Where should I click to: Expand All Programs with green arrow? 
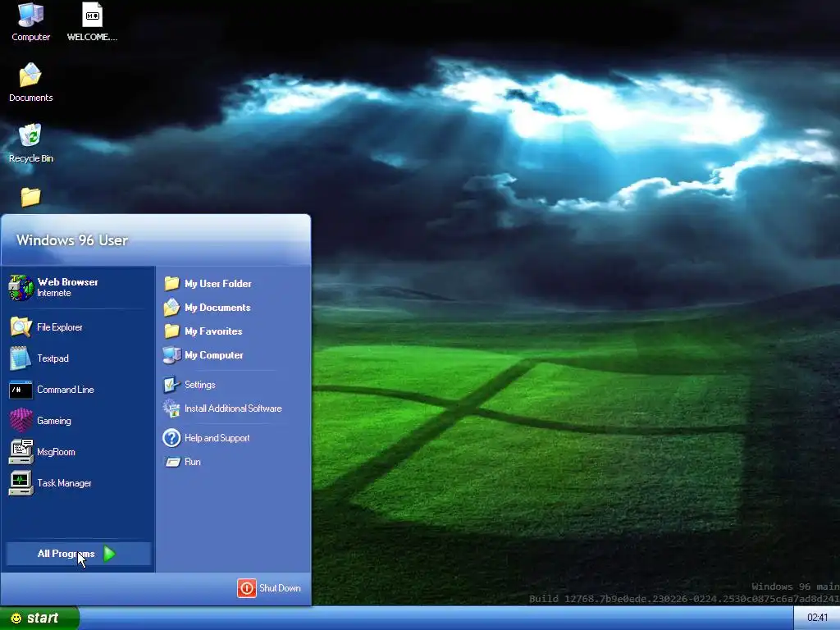109,554
